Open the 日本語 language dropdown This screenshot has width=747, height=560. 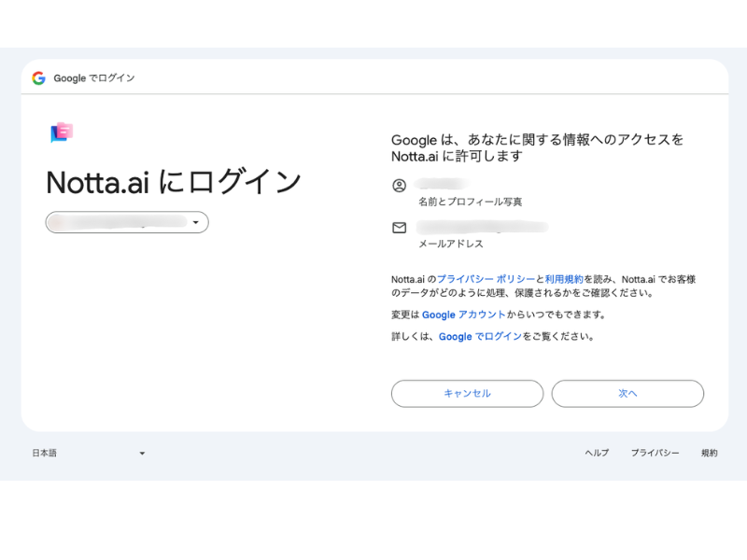click(89, 453)
